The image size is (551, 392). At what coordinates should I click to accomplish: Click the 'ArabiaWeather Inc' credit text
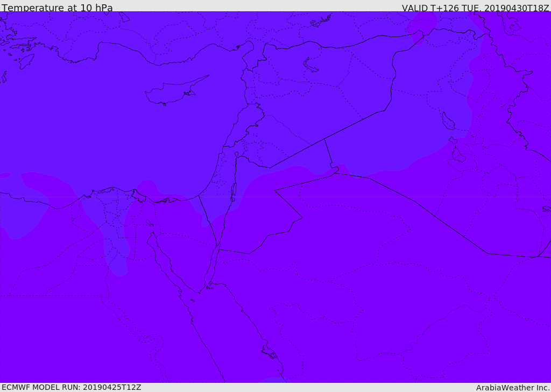(x=513, y=388)
